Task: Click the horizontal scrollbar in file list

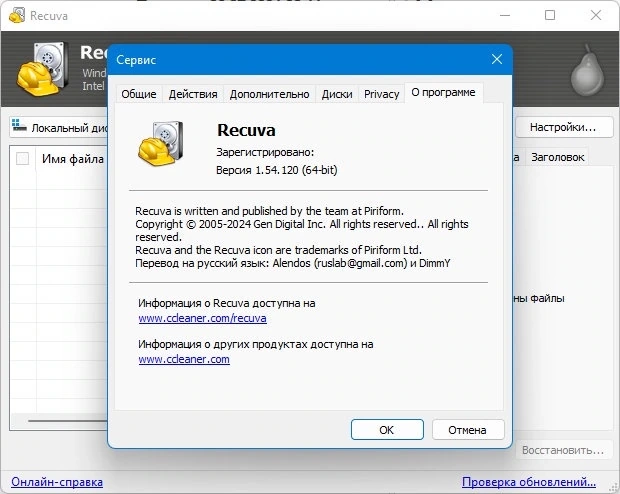Action: pos(67,421)
